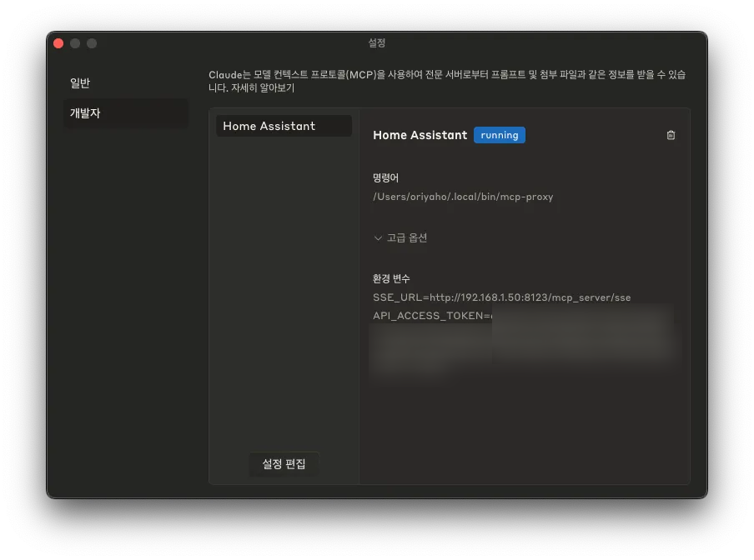Select Home Assistant in the server list
This screenshot has height=560, width=754.
tap(284, 126)
